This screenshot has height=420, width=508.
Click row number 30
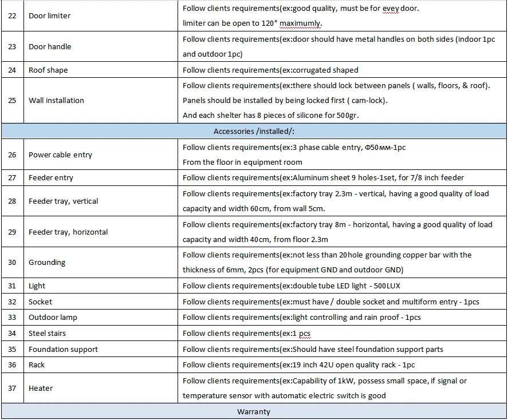click(x=12, y=262)
